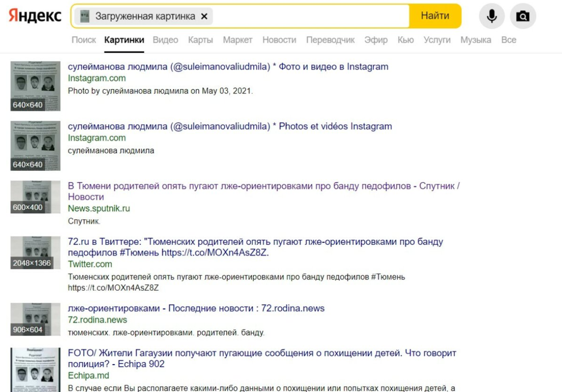Open the Видео tab
Screen dimensions: 562x392
coord(165,40)
